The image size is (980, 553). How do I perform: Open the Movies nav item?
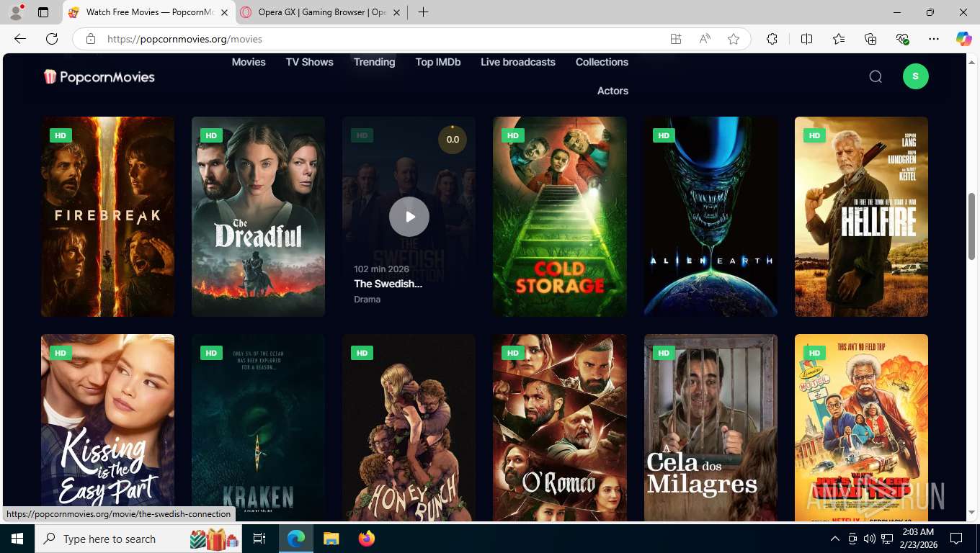(x=249, y=62)
